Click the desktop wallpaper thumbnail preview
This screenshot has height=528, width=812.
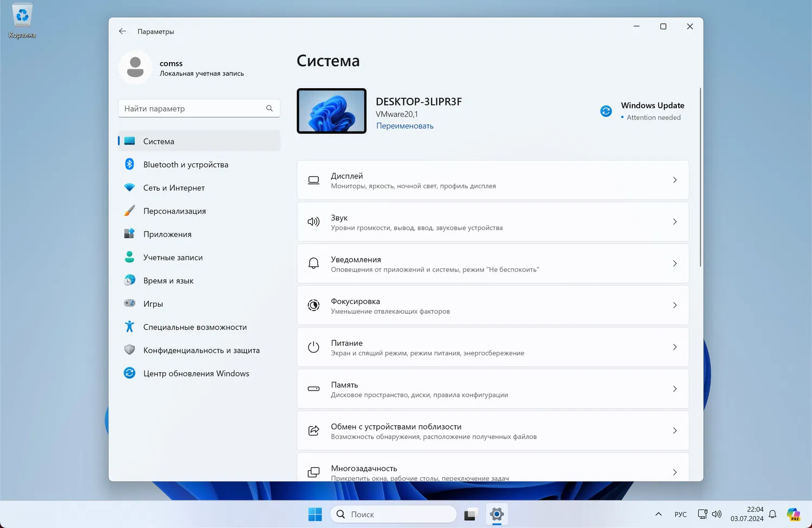pos(331,111)
